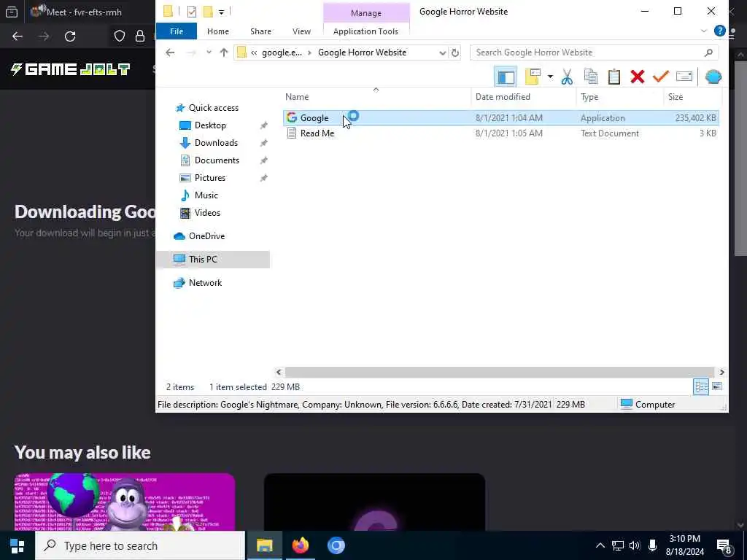
Task: Click the Game Jolt logo in browser
Action: pyautogui.click(x=71, y=69)
